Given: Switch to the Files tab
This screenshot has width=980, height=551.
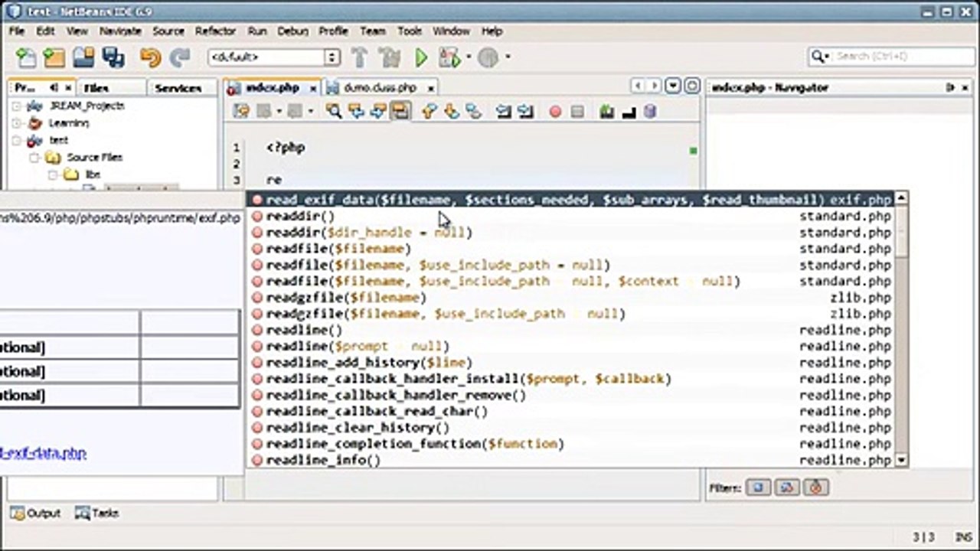Looking at the screenshot, I should [96, 88].
